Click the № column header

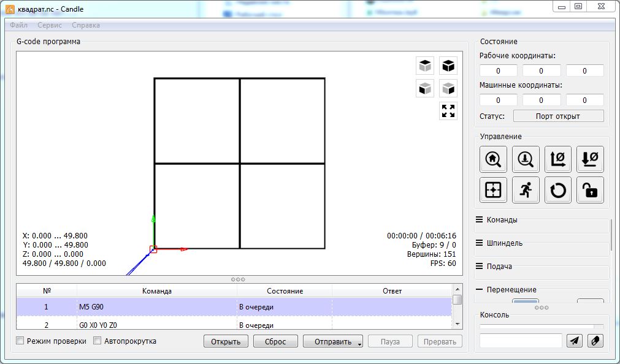tap(47, 291)
